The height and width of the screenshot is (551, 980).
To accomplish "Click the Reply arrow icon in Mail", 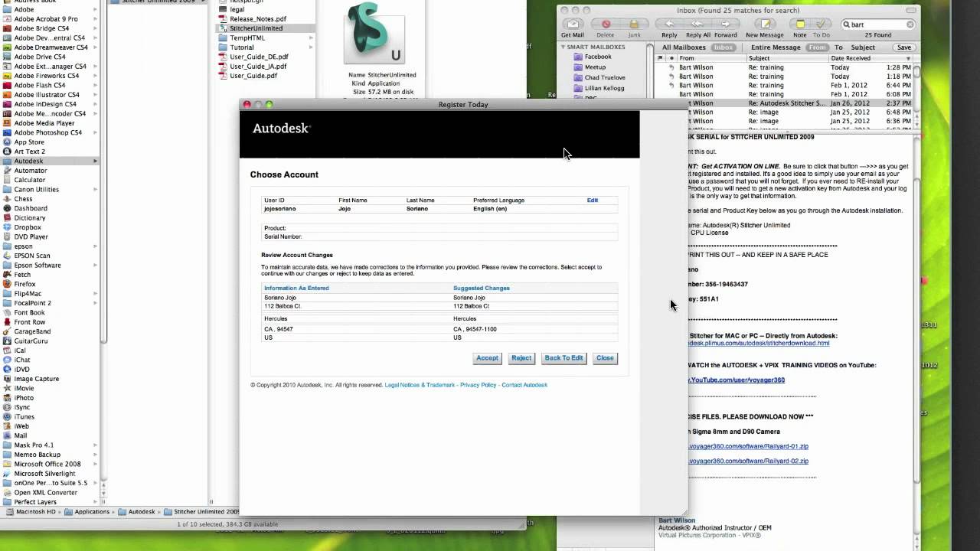I will click(669, 24).
